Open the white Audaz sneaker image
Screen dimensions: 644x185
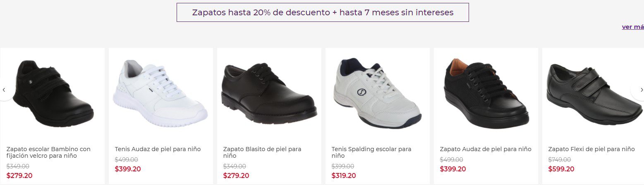click(x=160, y=94)
